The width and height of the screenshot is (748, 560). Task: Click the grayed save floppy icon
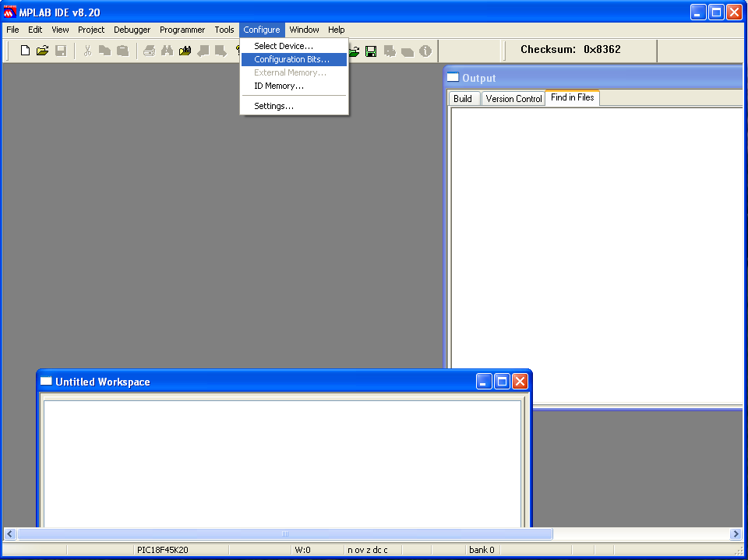61,50
